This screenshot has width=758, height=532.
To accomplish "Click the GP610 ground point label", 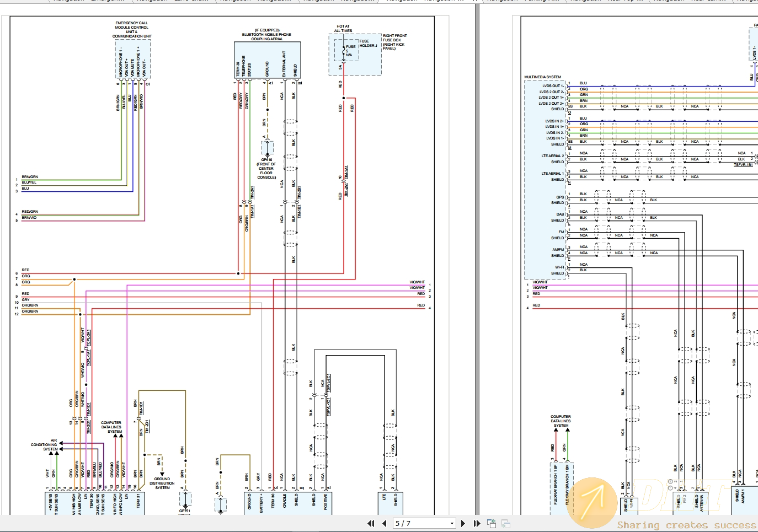I will click(x=266, y=160).
